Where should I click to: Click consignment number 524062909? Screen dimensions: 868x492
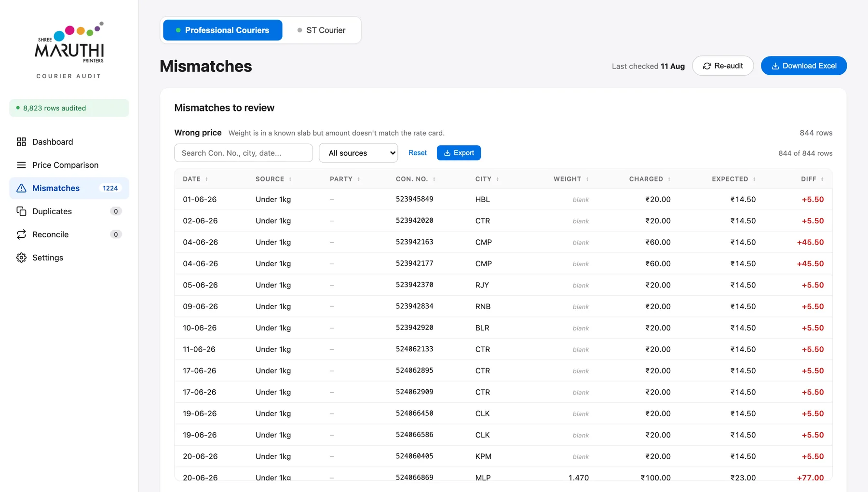click(415, 392)
